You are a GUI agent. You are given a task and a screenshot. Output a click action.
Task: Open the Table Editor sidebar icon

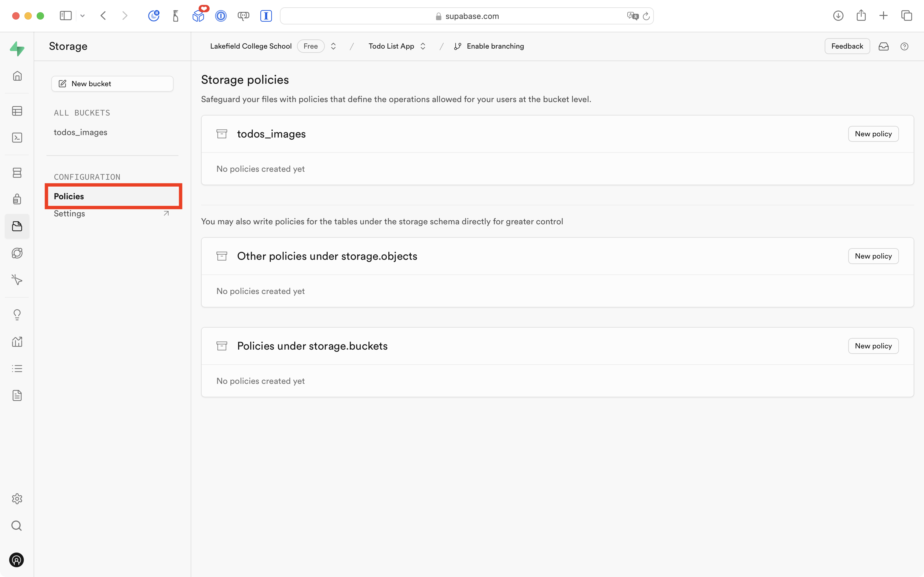pos(17,111)
